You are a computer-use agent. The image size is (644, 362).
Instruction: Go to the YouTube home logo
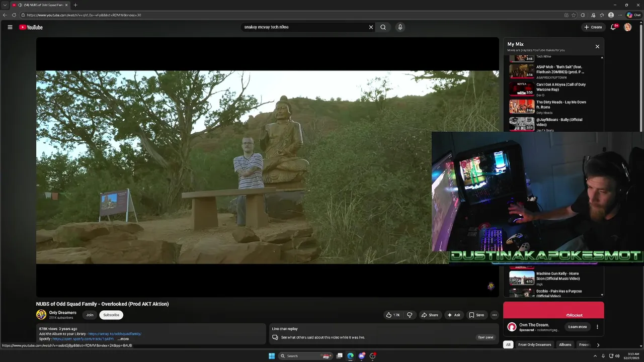(x=31, y=27)
